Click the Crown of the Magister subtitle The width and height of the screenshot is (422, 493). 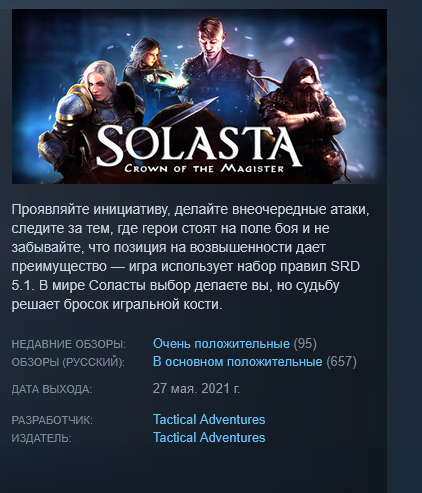click(x=204, y=168)
